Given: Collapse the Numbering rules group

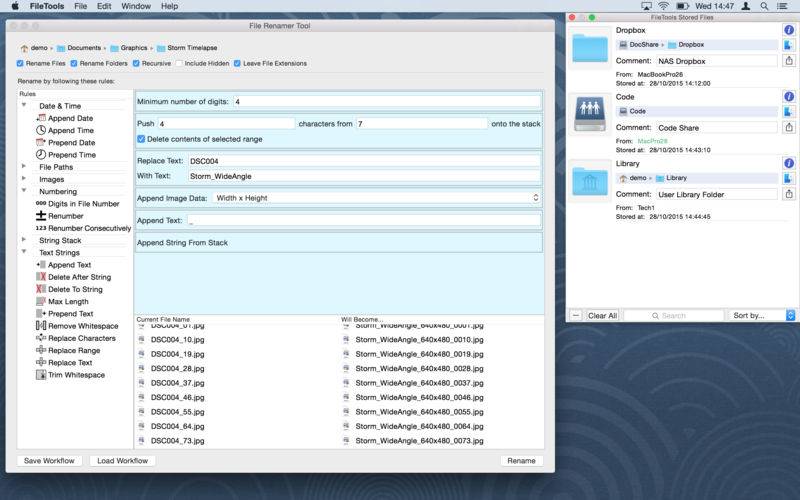Looking at the screenshot, I should pyautogui.click(x=23, y=191).
